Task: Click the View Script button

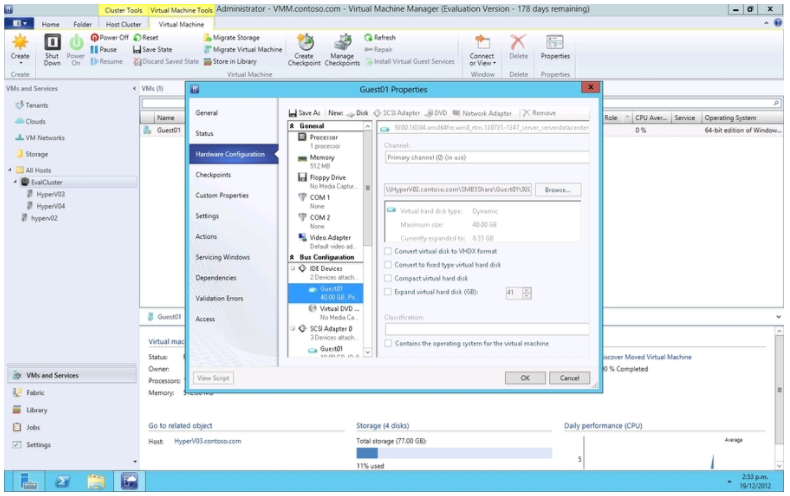Action: [213, 378]
